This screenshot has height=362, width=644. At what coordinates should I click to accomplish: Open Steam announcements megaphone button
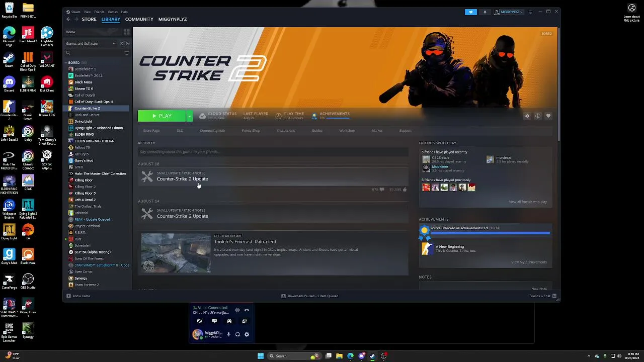[471, 12]
